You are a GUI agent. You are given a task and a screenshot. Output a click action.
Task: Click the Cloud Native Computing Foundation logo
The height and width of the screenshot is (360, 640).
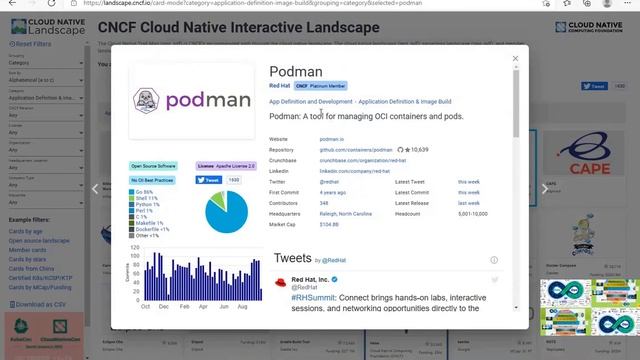tap(589, 27)
